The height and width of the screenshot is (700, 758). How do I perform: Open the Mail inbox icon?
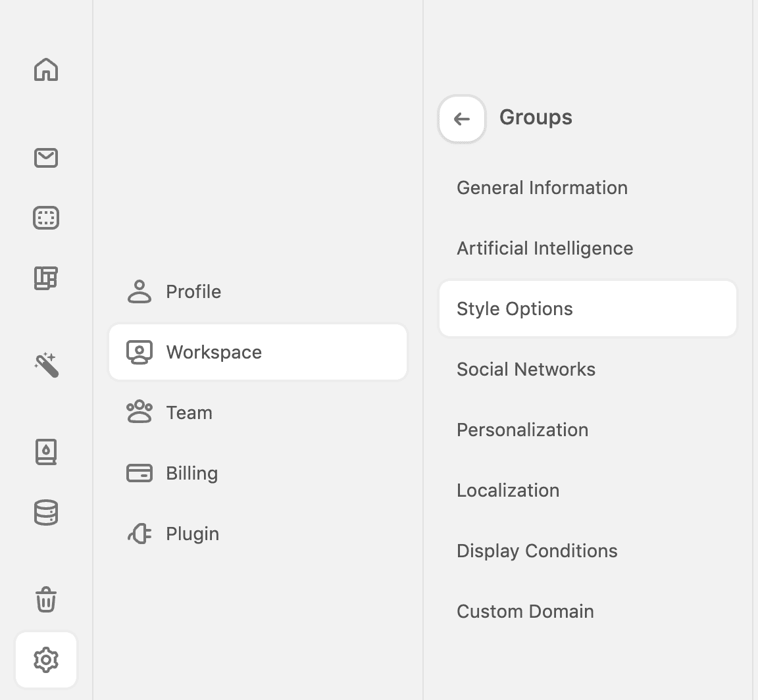45,158
